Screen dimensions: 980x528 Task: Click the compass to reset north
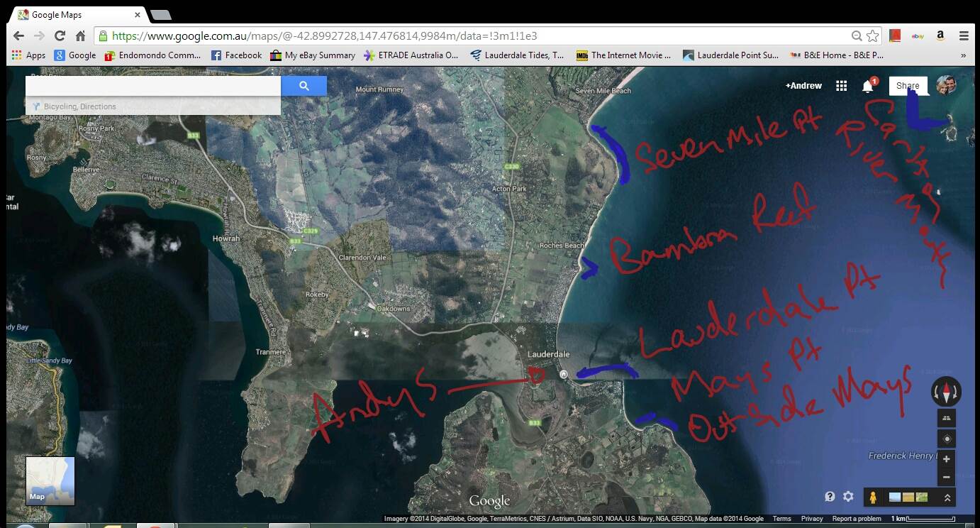946,391
